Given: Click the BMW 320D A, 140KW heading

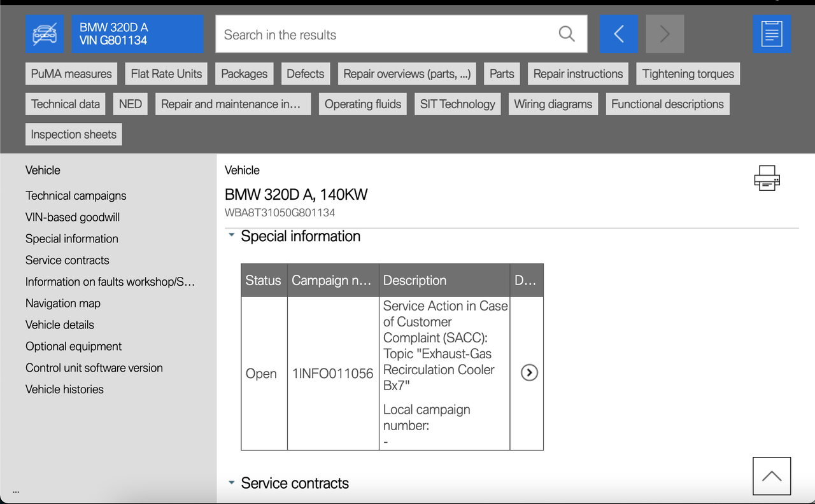Looking at the screenshot, I should click(296, 194).
